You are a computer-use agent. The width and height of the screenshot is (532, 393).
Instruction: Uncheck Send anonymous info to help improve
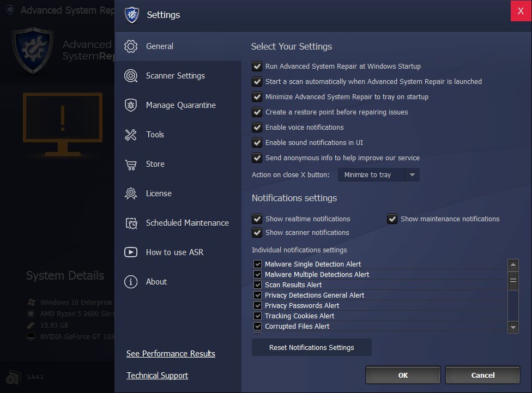(257, 158)
